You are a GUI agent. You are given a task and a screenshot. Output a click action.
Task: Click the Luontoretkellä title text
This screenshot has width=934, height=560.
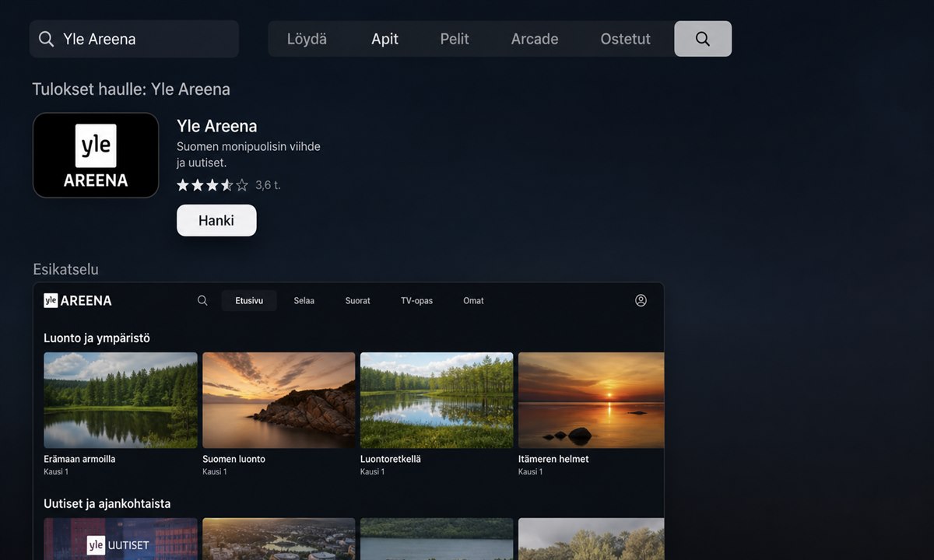(391, 459)
